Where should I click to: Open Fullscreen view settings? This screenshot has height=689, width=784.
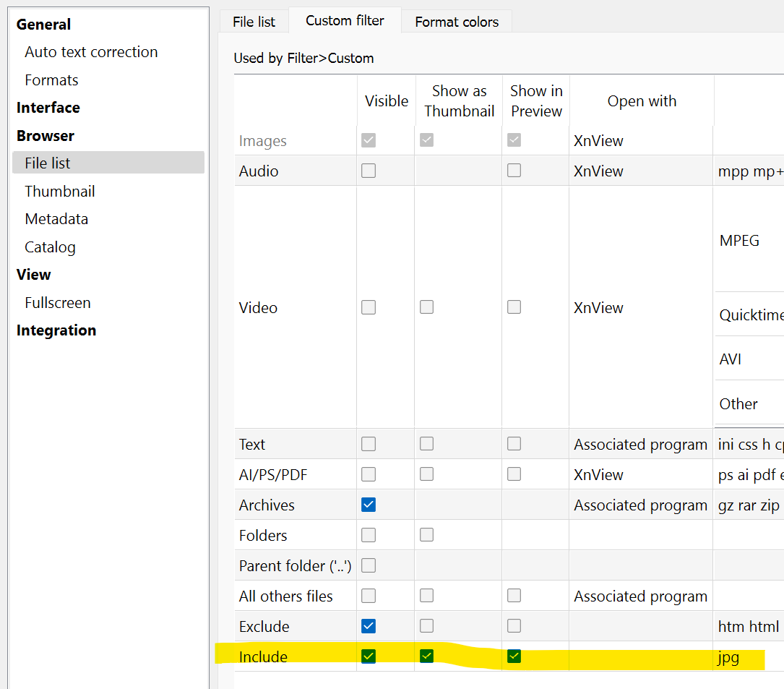58,303
